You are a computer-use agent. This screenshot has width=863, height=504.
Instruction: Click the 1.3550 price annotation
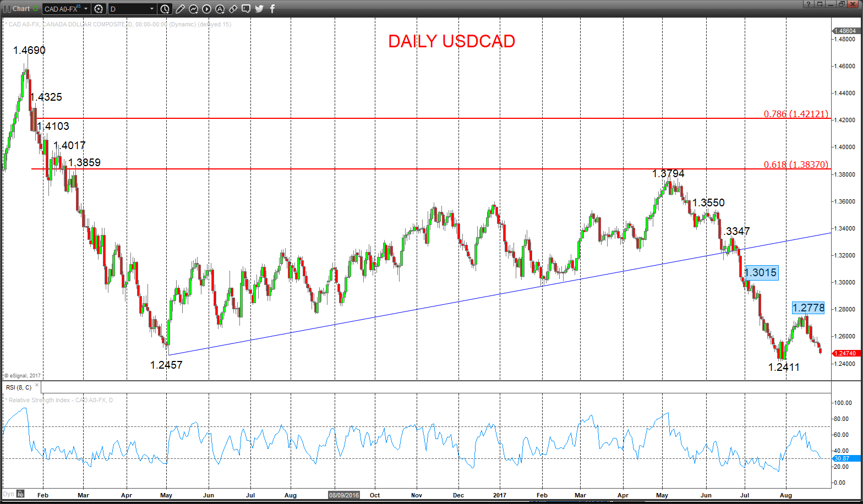708,202
